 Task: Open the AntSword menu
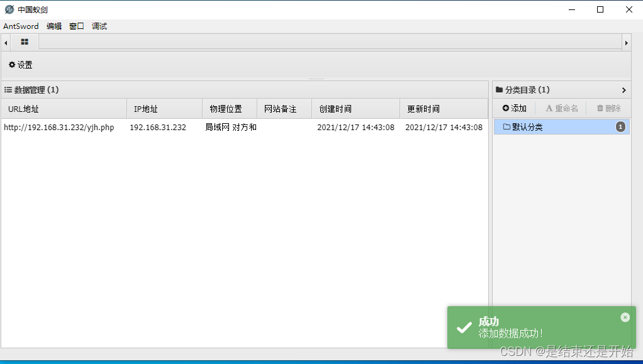(21, 26)
